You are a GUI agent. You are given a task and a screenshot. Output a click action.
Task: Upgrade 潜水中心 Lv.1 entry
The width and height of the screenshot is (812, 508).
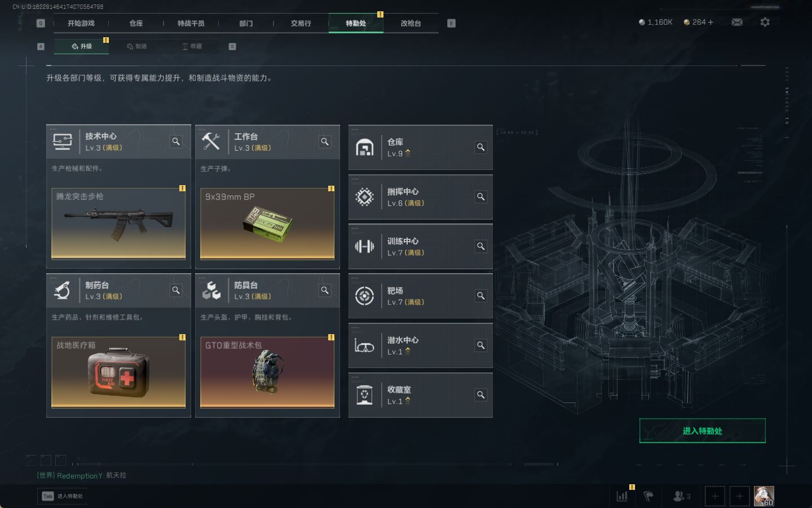point(421,345)
